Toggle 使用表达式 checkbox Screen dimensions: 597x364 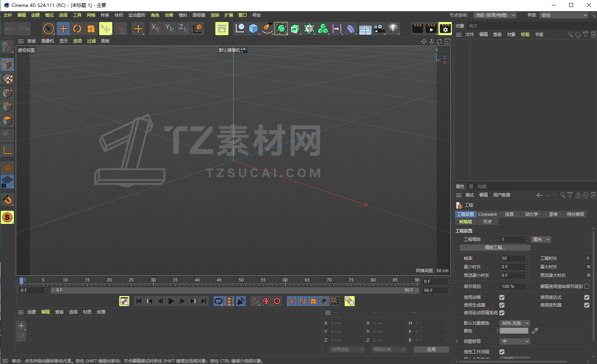point(587,297)
